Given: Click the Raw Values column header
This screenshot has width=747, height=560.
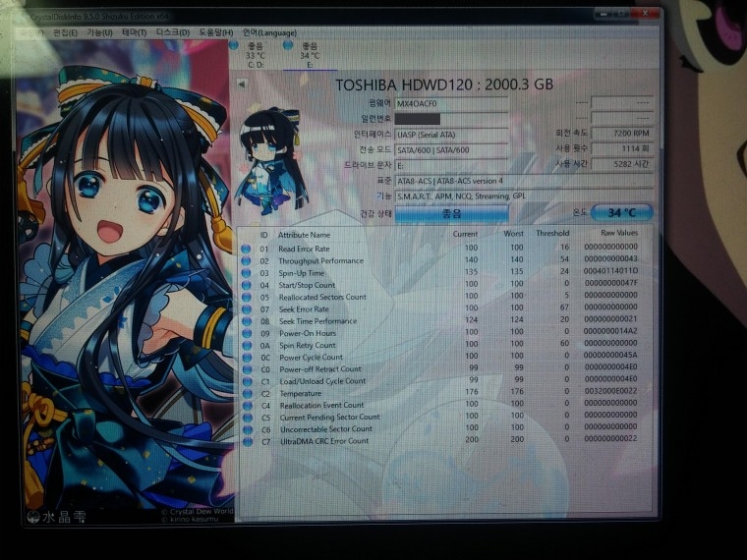Looking at the screenshot, I should tap(619, 233).
